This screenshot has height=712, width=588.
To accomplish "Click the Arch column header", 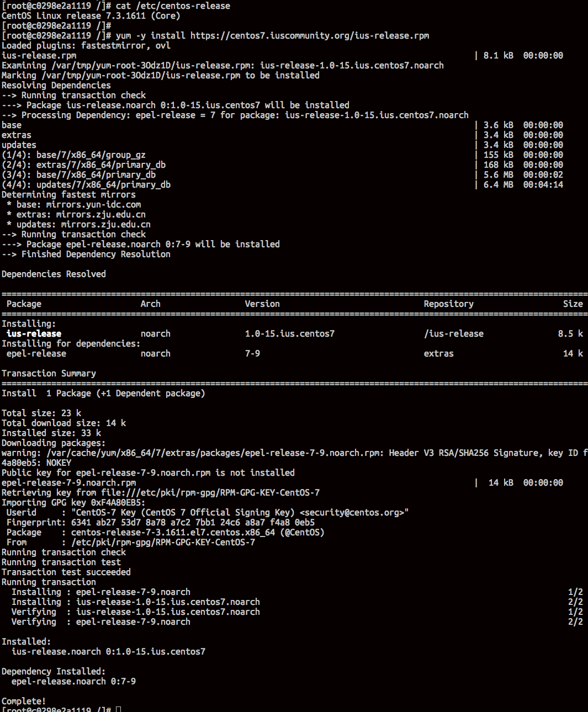I will coord(150,304).
